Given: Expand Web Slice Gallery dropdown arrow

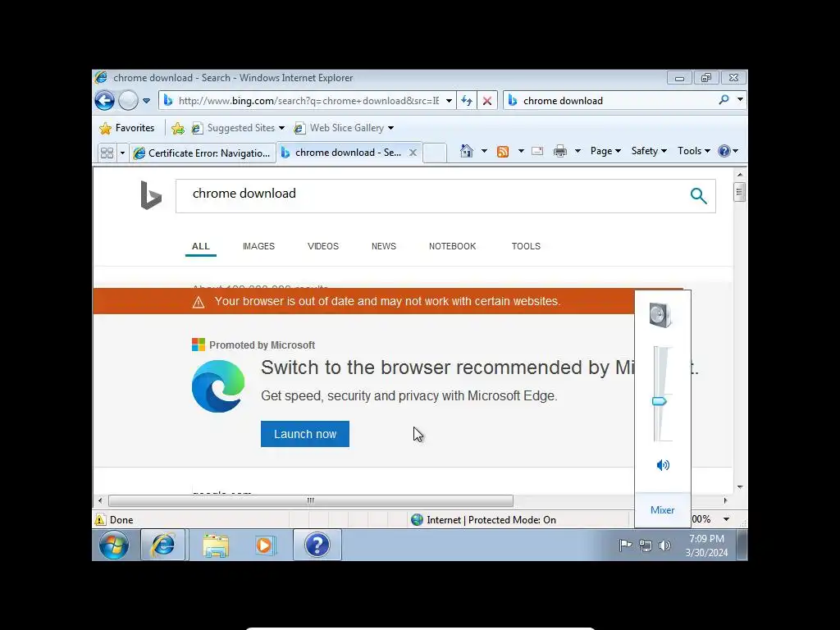Looking at the screenshot, I should pos(390,128).
